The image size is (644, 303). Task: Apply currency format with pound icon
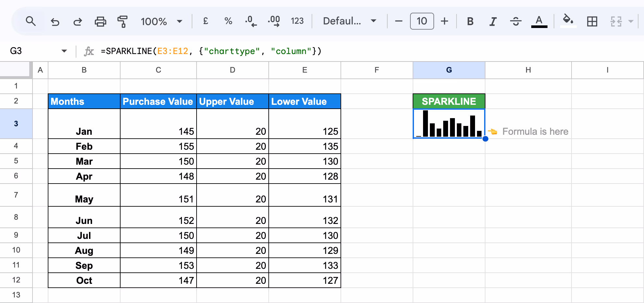205,21
